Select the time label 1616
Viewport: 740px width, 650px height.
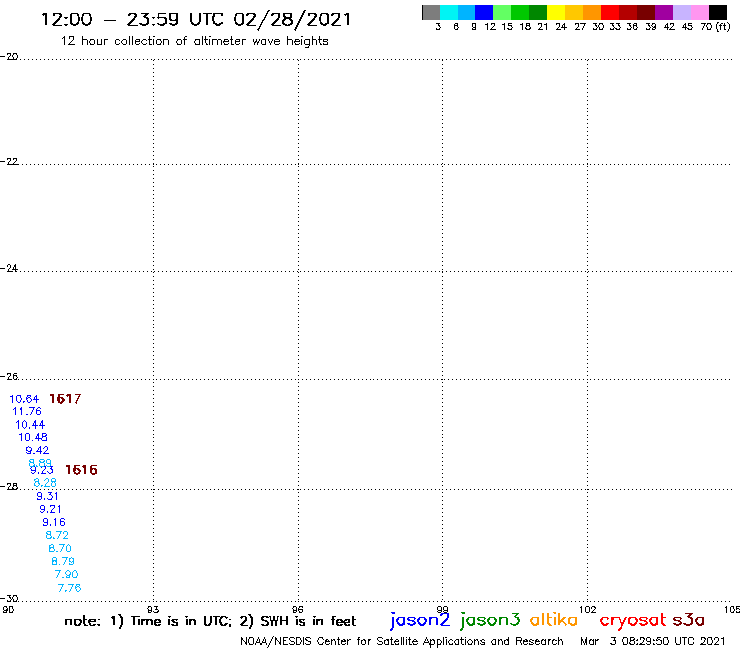[81, 470]
